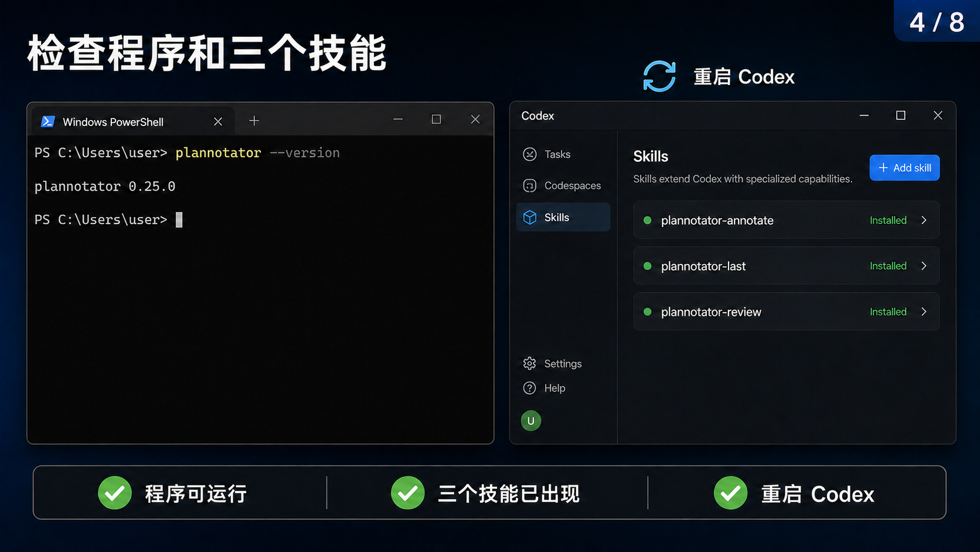Close the Windows PowerShell window
Viewport: 980px width, 552px height.
click(x=475, y=119)
